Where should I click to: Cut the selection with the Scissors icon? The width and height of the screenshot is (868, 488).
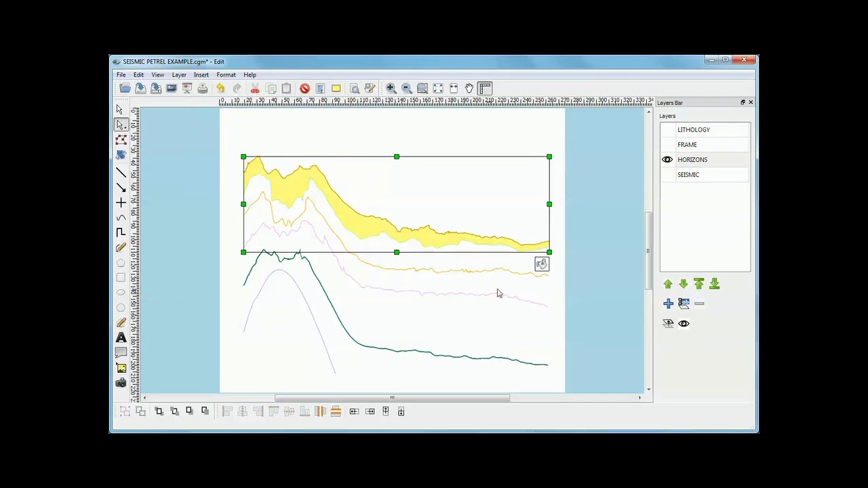pyautogui.click(x=254, y=88)
